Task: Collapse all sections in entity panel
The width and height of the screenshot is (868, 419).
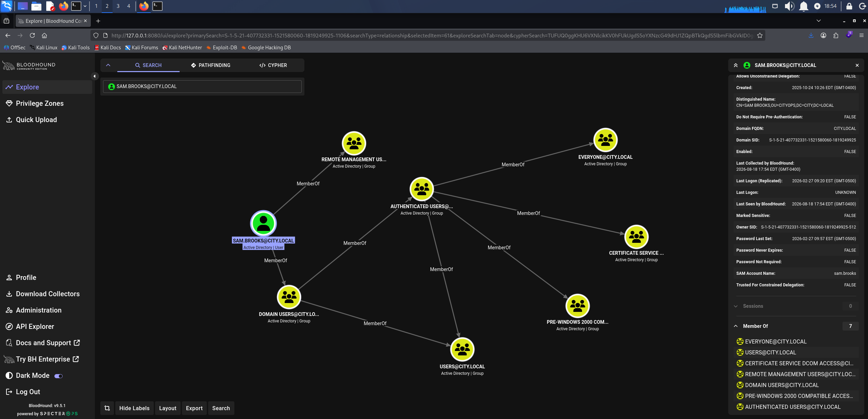Action: pos(736,65)
